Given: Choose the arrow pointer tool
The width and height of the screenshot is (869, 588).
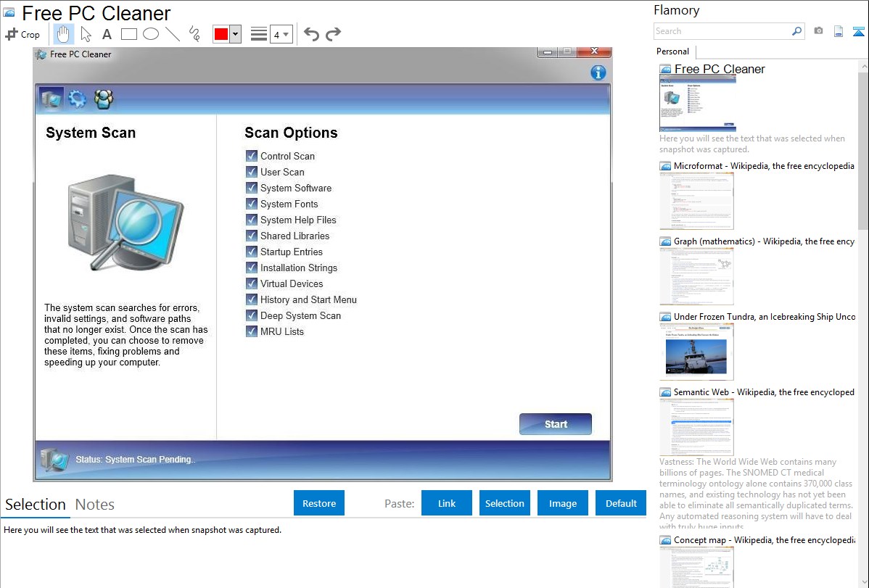Looking at the screenshot, I should pyautogui.click(x=86, y=34).
